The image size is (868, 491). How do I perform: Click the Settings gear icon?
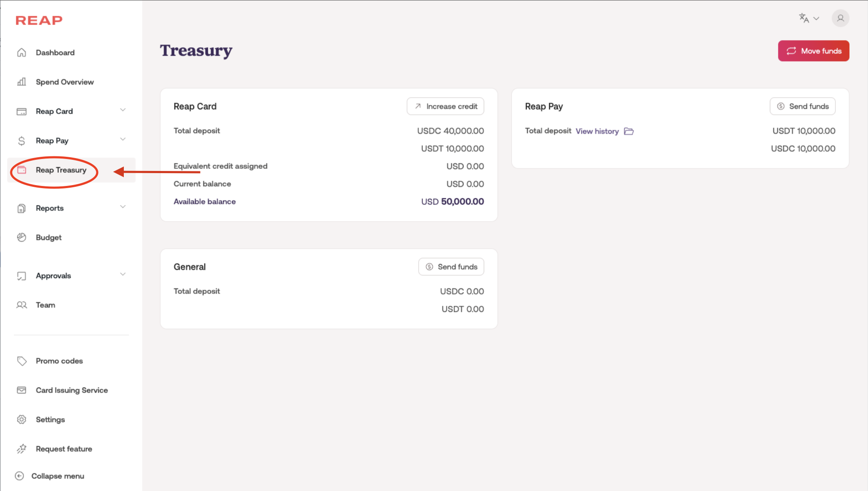click(x=21, y=419)
